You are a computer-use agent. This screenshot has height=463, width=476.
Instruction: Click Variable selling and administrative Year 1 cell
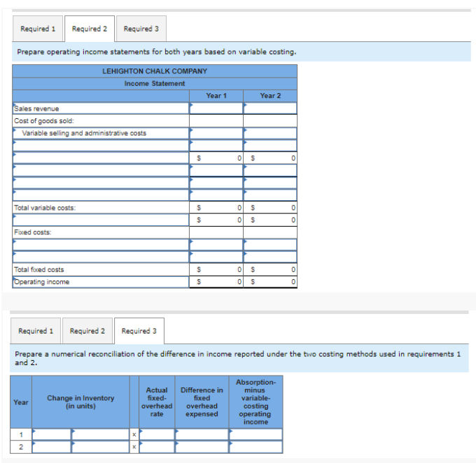point(216,133)
